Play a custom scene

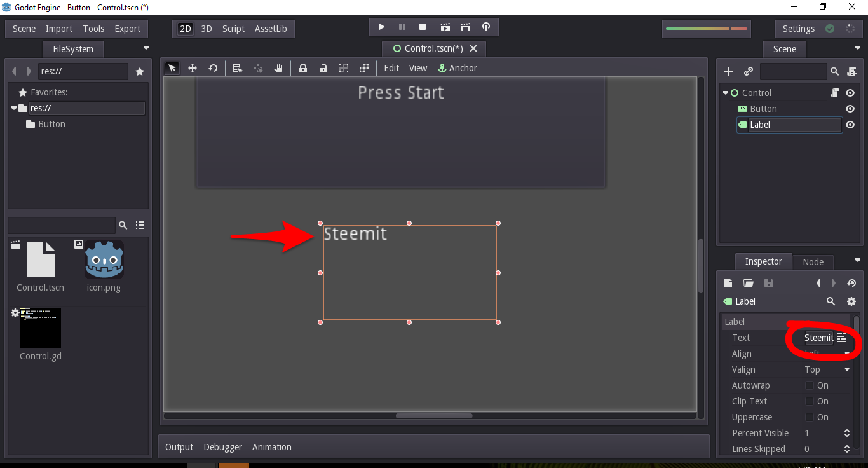[466, 27]
